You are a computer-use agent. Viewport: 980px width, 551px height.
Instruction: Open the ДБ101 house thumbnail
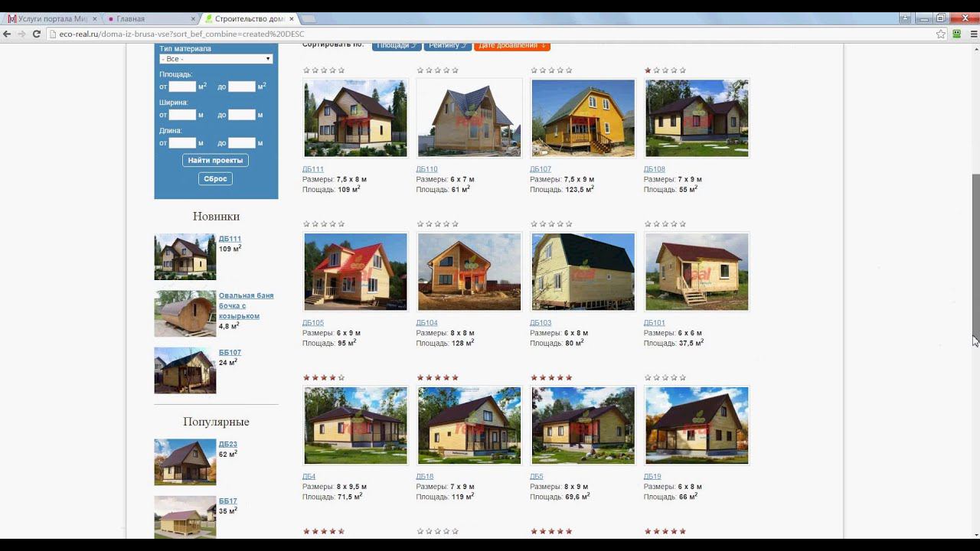coord(697,272)
